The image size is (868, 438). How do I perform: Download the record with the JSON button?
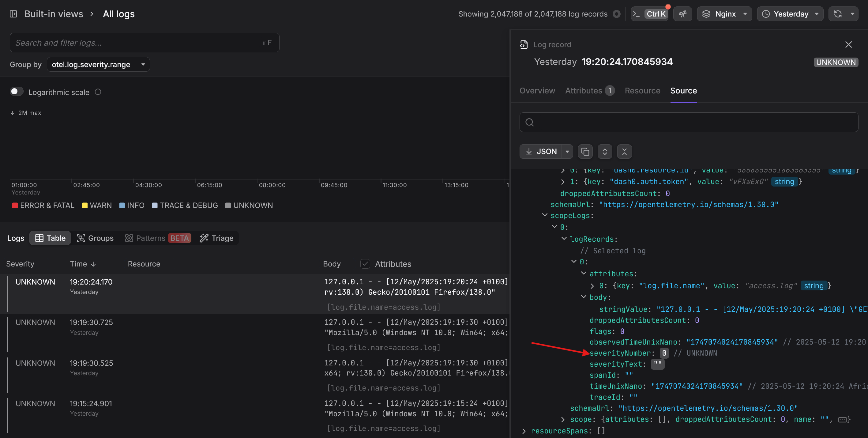coord(541,152)
